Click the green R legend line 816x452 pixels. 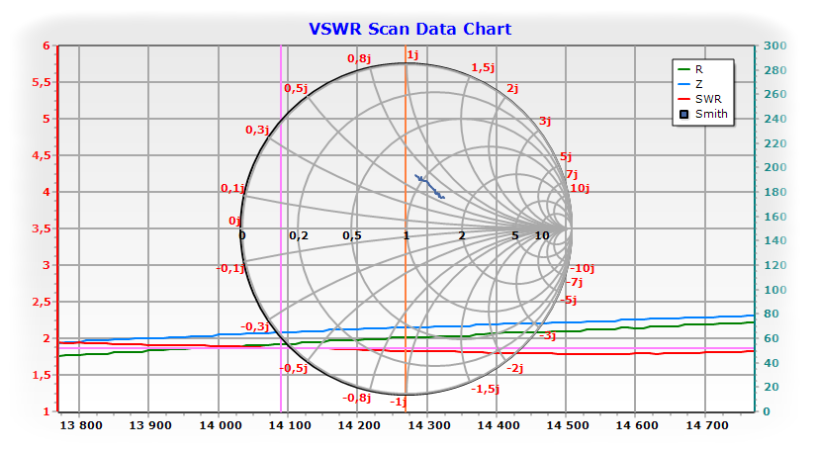coord(684,69)
